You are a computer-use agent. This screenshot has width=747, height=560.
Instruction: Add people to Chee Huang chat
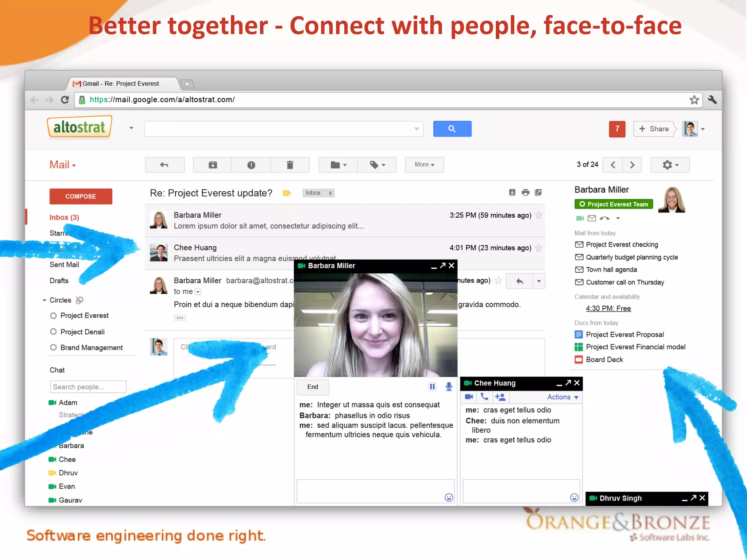tap(500, 397)
